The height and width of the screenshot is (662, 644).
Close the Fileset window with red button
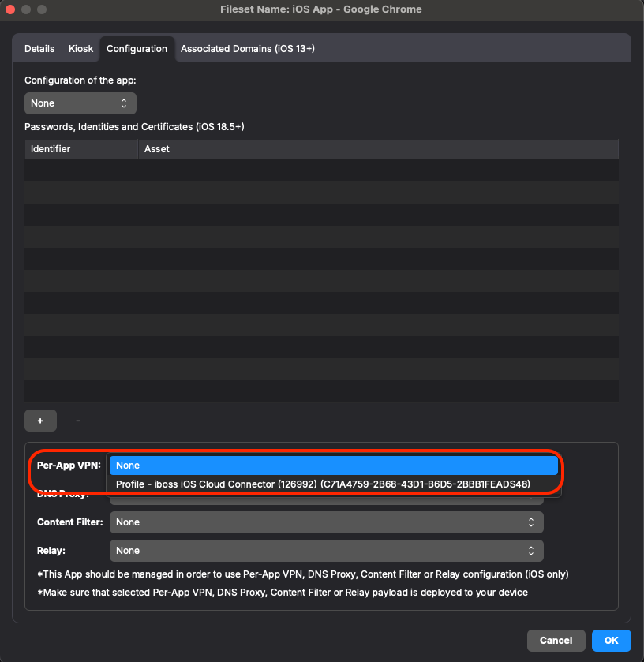(10, 9)
